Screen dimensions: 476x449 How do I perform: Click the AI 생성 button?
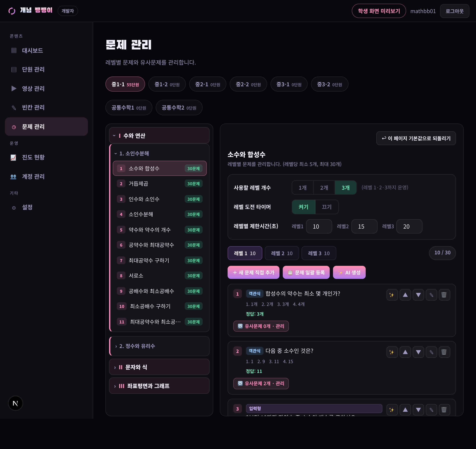pyautogui.click(x=349, y=272)
